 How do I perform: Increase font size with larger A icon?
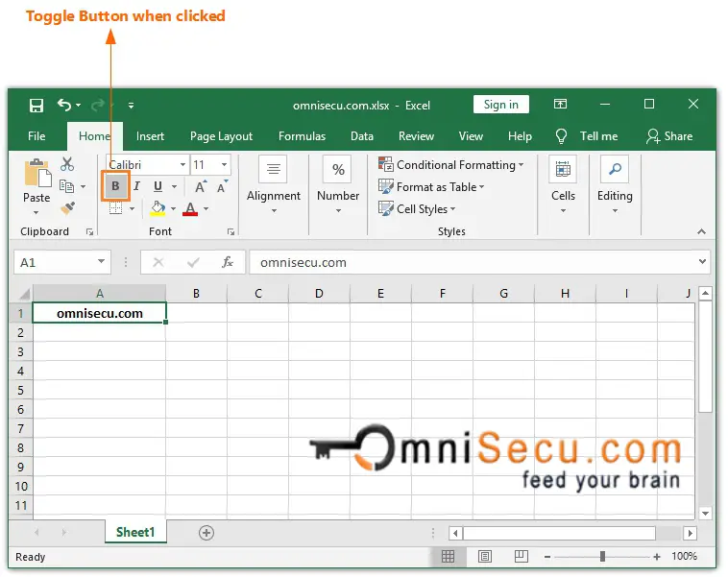(201, 186)
